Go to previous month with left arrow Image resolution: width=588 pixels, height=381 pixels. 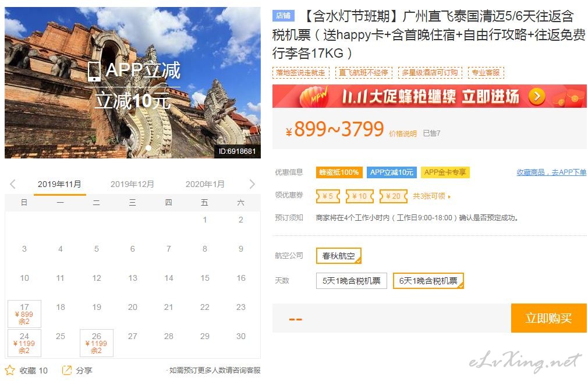click(13, 184)
